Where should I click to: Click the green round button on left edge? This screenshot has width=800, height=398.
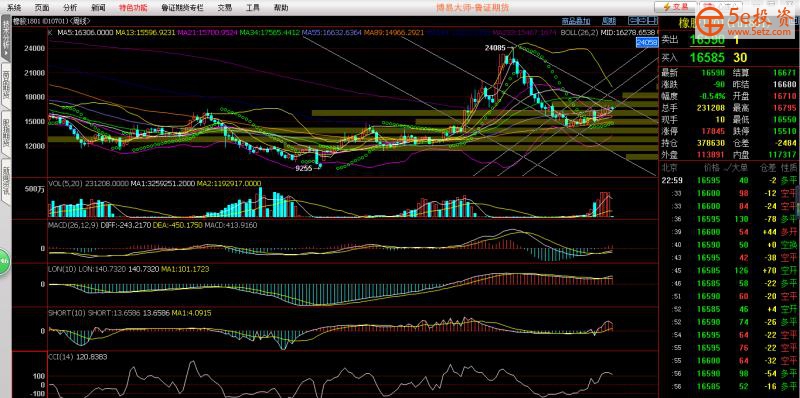tap(5, 262)
